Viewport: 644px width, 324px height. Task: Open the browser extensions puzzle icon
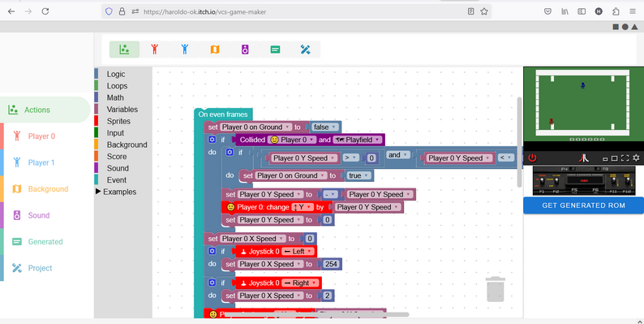click(x=616, y=11)
